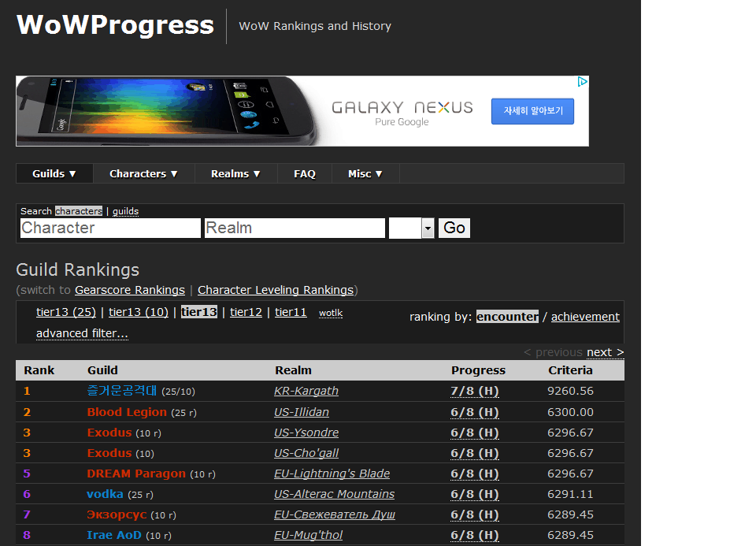Open the Guilds dropdown menu
Screen dimensions: 756x546
(54, 174)
